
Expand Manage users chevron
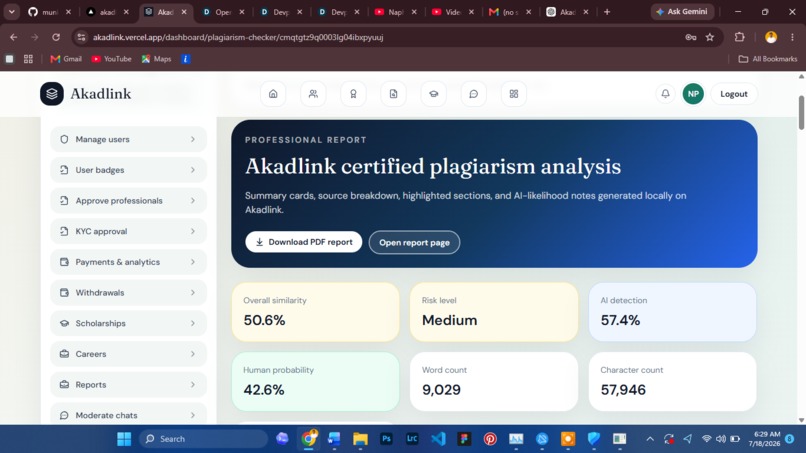click(x=193, y=139)
